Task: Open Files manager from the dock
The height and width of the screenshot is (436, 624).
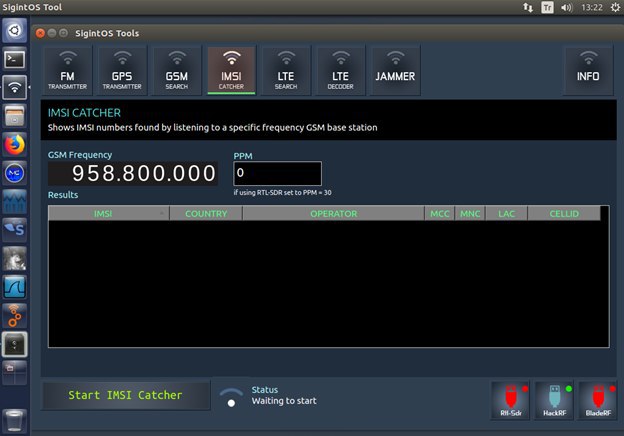Action: tap(15, 116)
